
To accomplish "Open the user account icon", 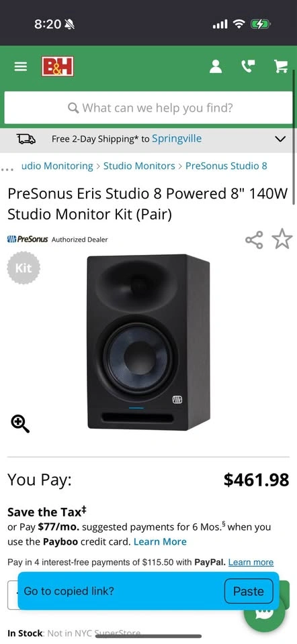I will click(216, 66).
